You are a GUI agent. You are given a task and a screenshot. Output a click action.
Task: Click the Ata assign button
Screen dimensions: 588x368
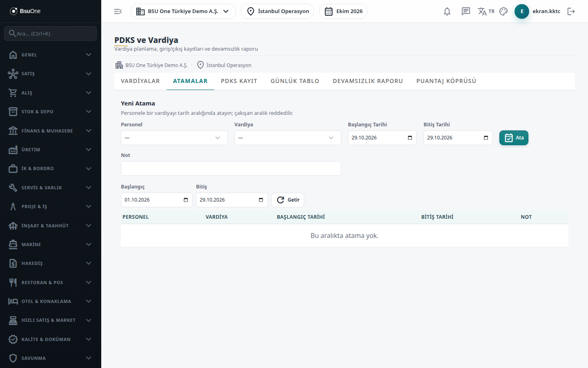coord(514,138)
